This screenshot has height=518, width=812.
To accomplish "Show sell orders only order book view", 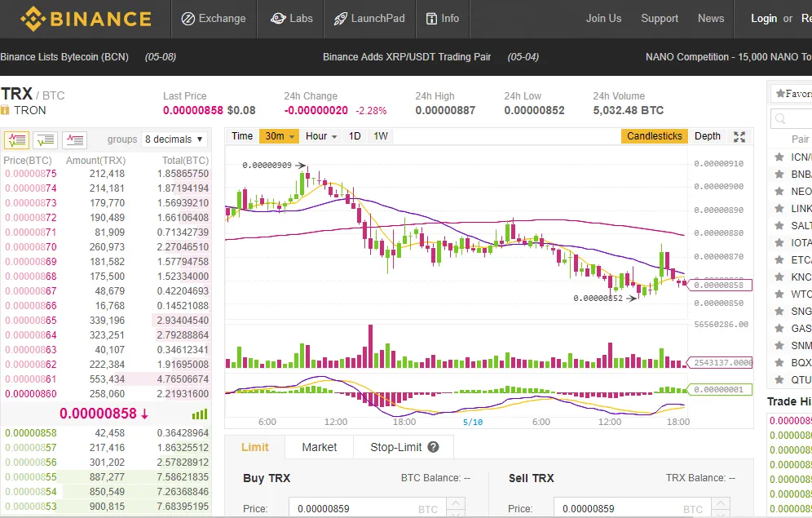I will point(74,139).
